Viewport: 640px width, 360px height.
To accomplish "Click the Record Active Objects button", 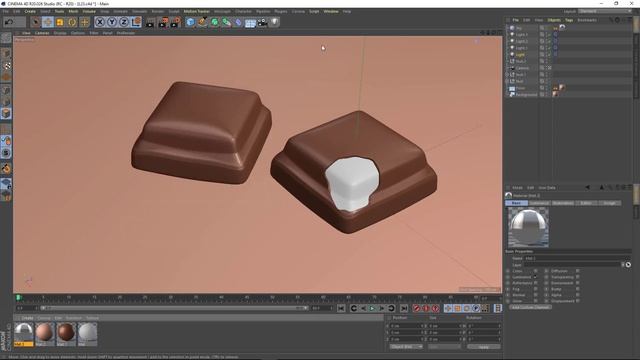I will [417, 309].
